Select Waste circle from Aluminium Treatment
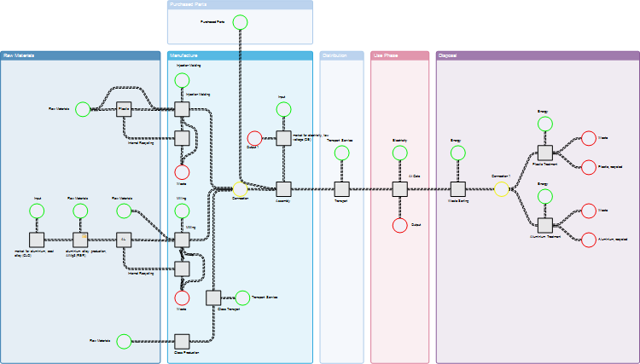The width and height of the screenshot is (640, 364). [589, 211]
